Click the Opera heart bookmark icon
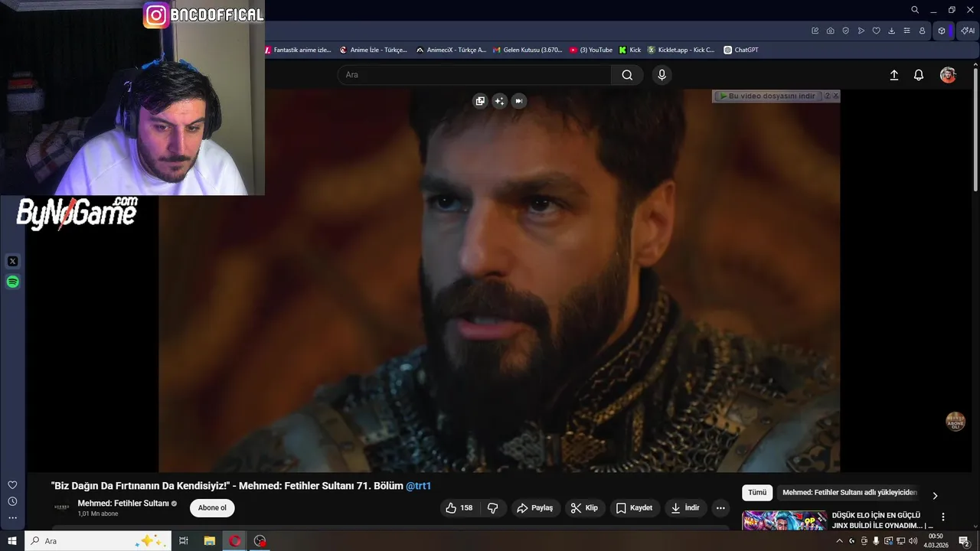980x551 pixels. click(877, 31)
